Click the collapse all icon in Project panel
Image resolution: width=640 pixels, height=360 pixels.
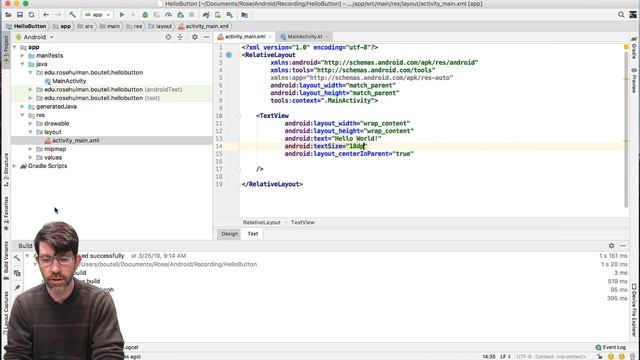tap(180, 37)
